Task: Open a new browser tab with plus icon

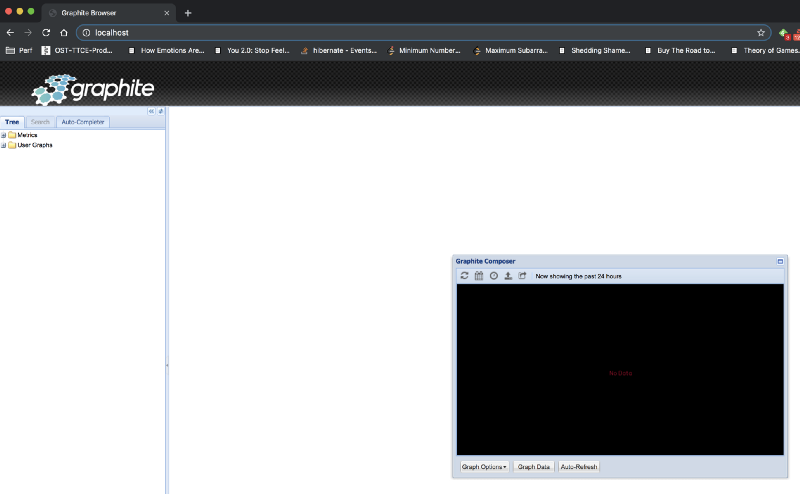Action: [x=188, y=13]
